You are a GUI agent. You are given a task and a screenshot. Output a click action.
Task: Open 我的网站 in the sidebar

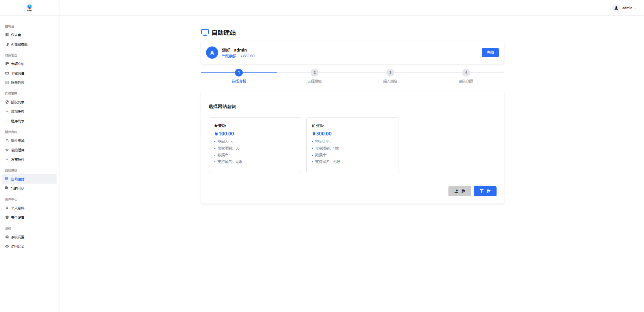tap(18, 189)
